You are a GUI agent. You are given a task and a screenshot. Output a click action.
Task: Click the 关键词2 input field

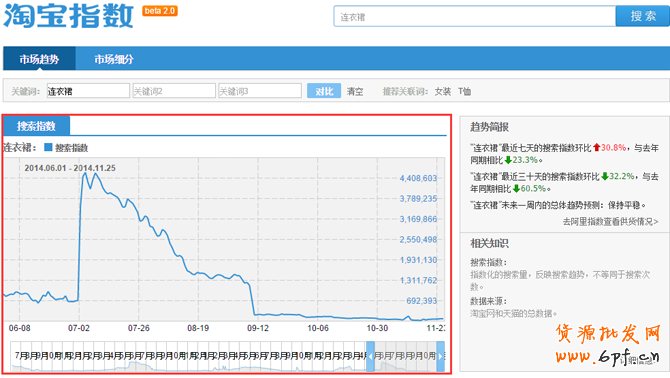(x=174, y=91)
